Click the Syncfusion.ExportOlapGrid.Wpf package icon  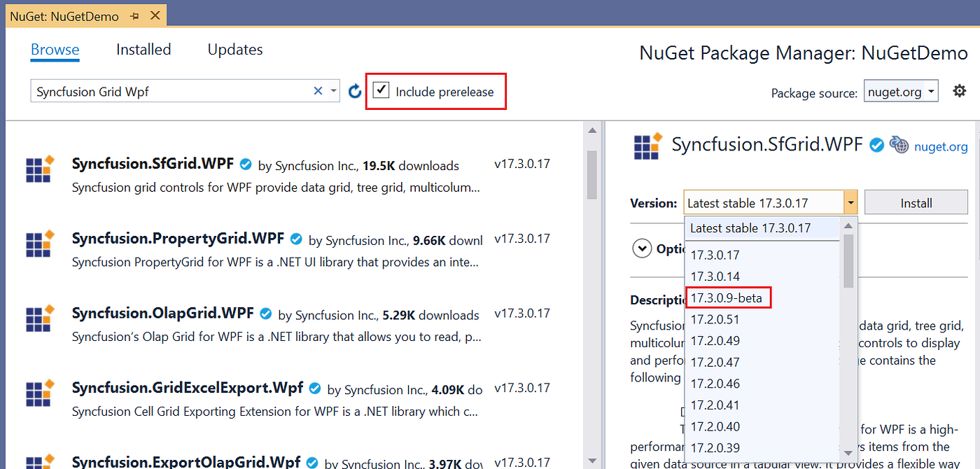(39, 460)
